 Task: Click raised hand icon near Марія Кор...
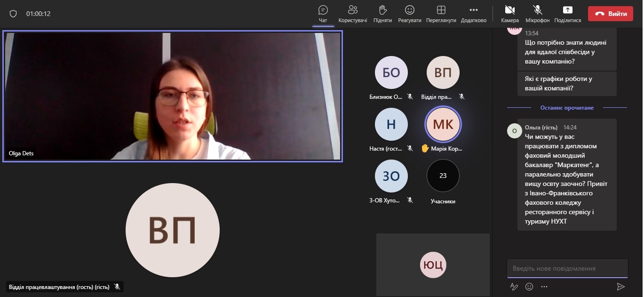point(425,148)
